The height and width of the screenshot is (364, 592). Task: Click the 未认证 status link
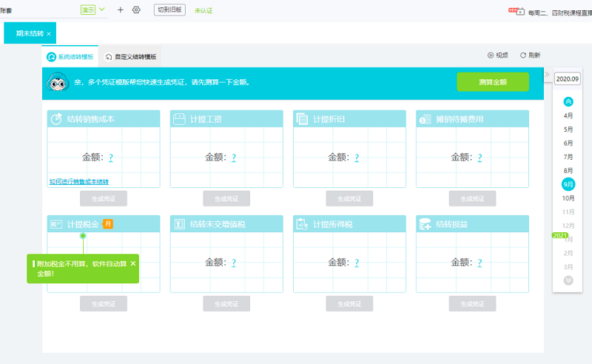coord(203,10)
